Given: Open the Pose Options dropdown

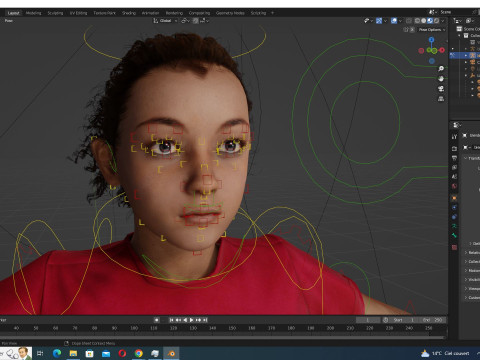Looking at the screenshot, I should click(x=432, y=30).
